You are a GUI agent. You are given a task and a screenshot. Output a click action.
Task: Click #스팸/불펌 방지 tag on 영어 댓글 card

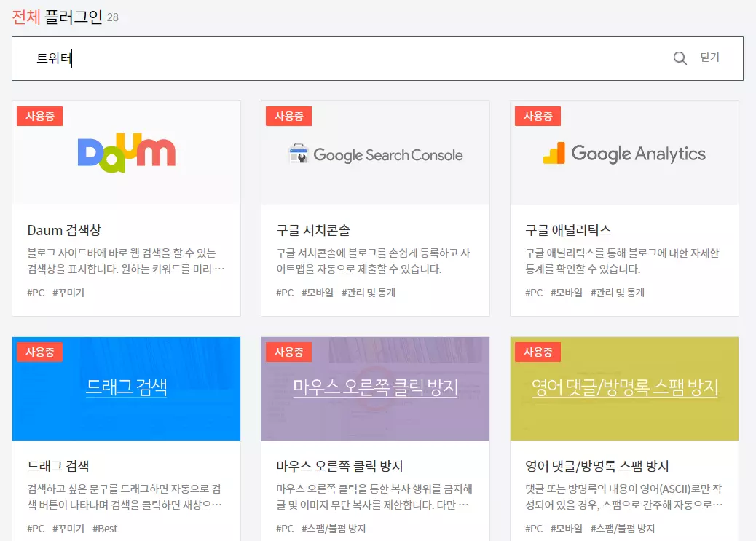623,529
